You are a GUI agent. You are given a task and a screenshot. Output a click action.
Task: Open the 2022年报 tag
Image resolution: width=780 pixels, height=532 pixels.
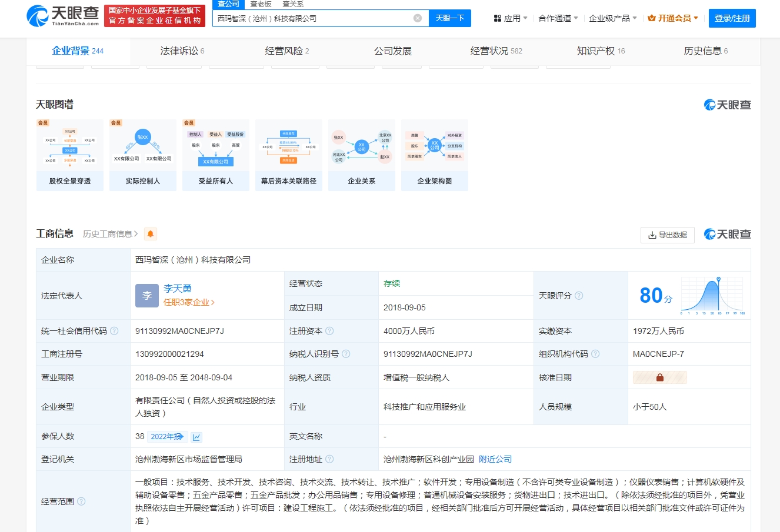coord(168,437)
